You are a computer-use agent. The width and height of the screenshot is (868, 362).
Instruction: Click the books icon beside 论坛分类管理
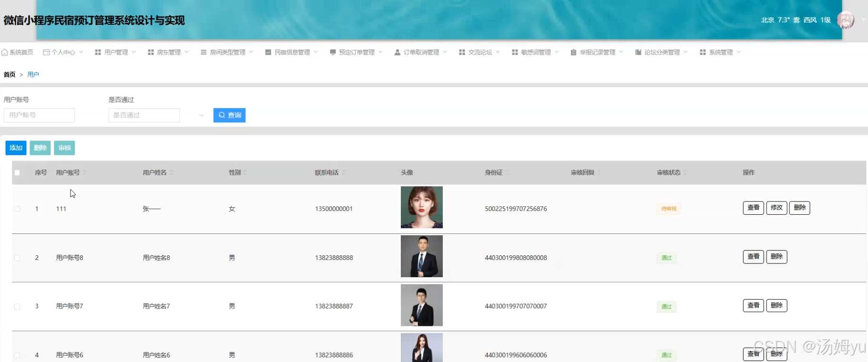point(638,52)
